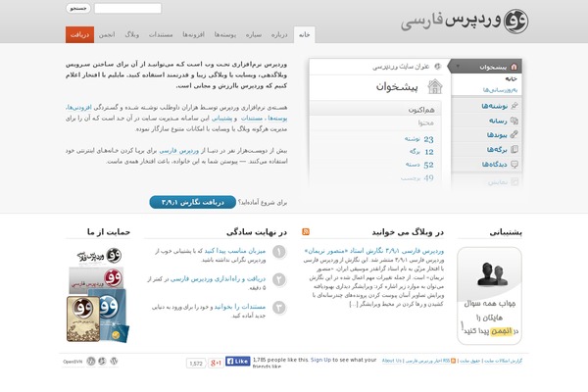Click the comment bubble icon next to دیدگاه‌ها
The width and height of the screenshot is (588, 392).
point(514,164)
